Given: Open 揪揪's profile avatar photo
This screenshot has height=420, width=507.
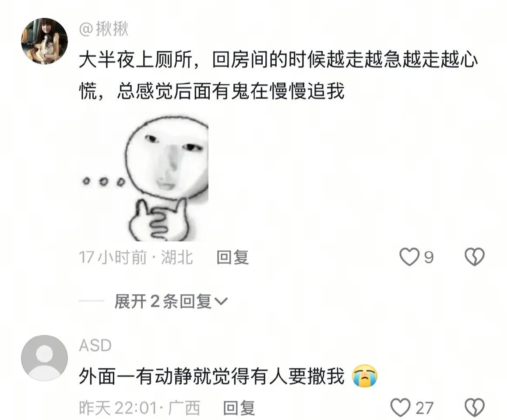Looking at the screenshot, I should tap(44, 41).
